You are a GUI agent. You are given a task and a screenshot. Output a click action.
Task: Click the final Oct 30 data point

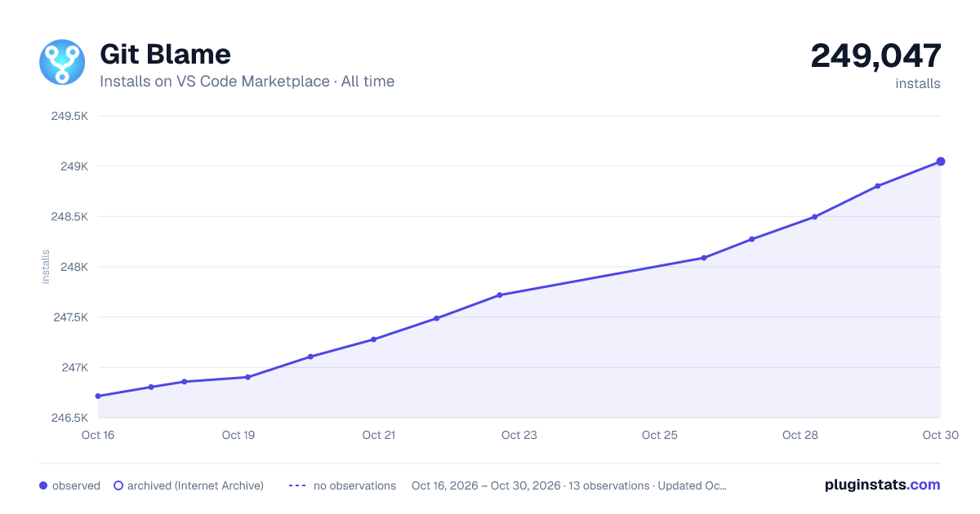941,162
